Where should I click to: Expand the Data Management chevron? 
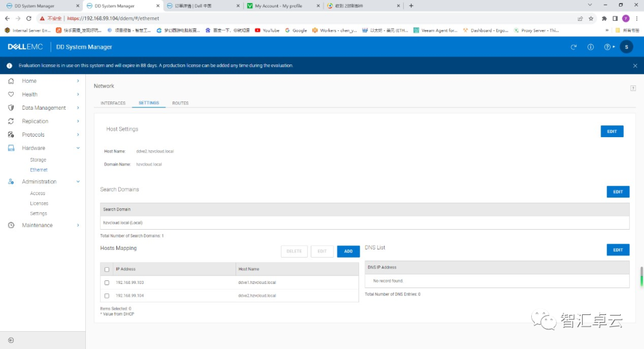(x=78, y=108)
